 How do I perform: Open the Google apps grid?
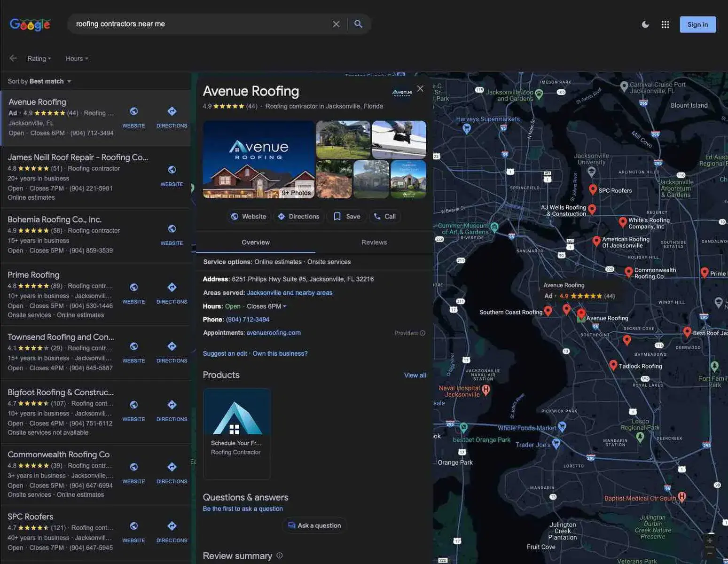[x=665, y=24]
